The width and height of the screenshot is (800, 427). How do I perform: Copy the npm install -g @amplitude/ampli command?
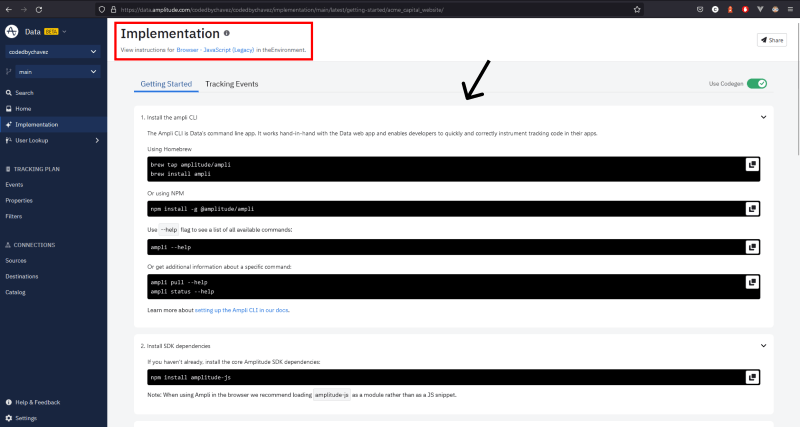[x=752, y=209]
